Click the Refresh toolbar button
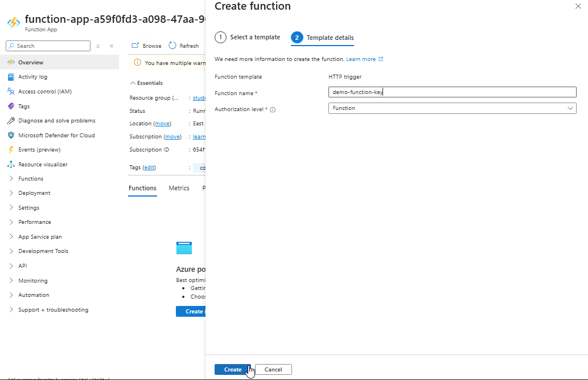This screenshot has height=380, width=588. click(x=184, y=46)
